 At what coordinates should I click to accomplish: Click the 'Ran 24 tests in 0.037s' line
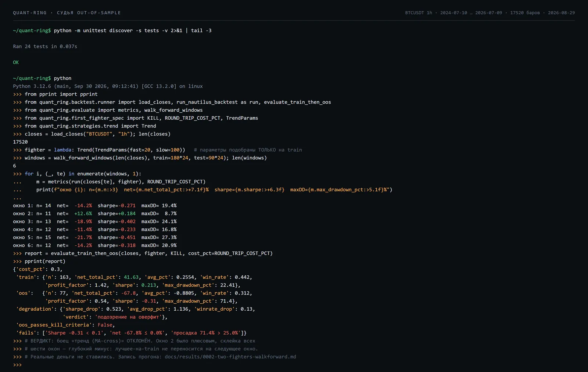[x=45, y=46]
